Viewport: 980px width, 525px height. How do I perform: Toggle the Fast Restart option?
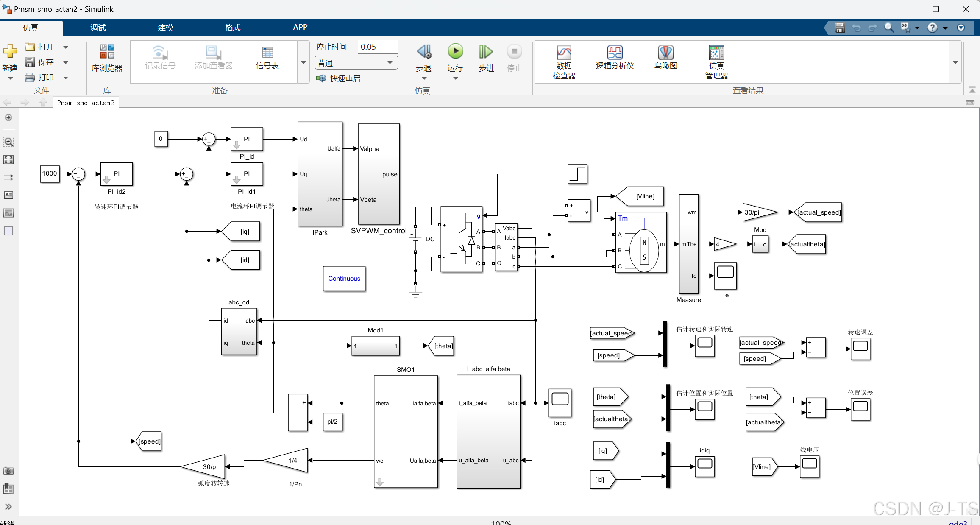tap(339, 78)
